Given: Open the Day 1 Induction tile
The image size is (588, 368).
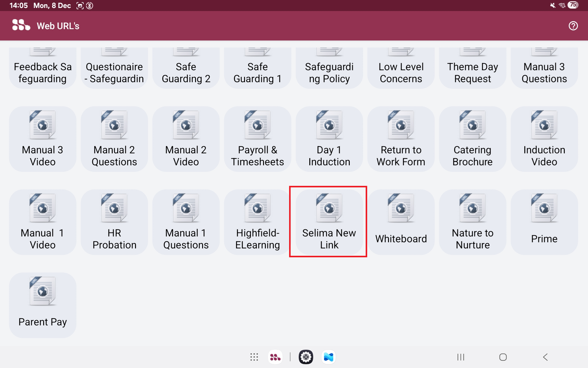Looking at the screenshot, I should coord(329,139).
